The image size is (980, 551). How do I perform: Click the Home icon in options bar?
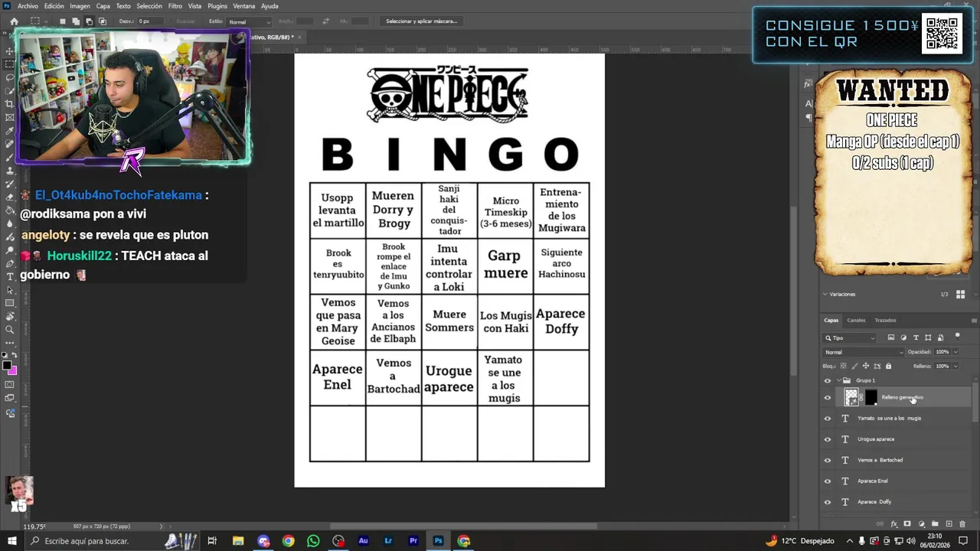[14, 21]
